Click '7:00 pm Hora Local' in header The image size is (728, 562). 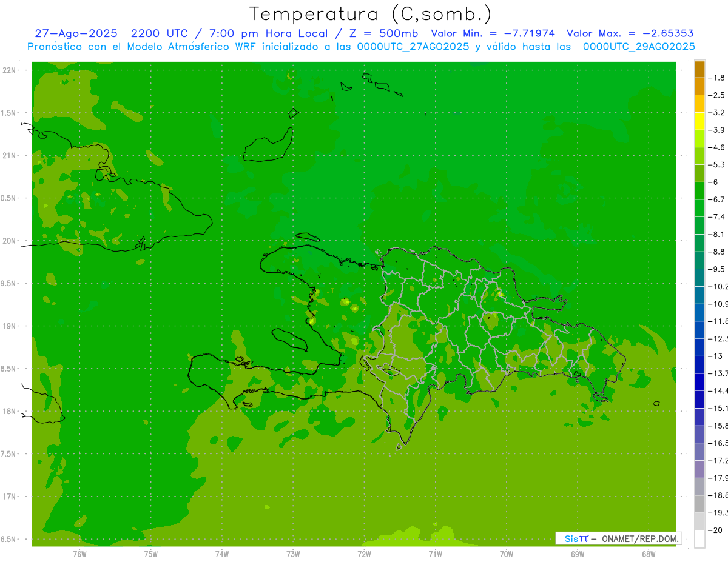click(268, 34)
